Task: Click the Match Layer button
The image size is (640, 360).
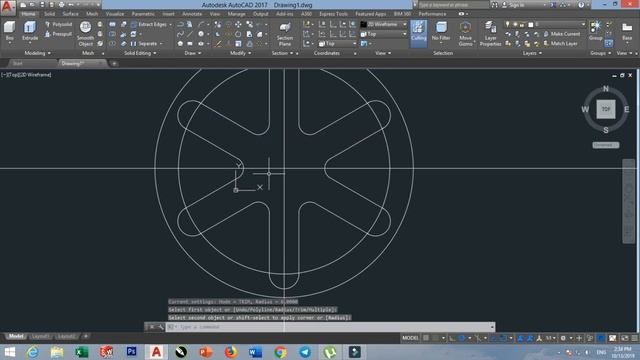Action: [560, 43]
